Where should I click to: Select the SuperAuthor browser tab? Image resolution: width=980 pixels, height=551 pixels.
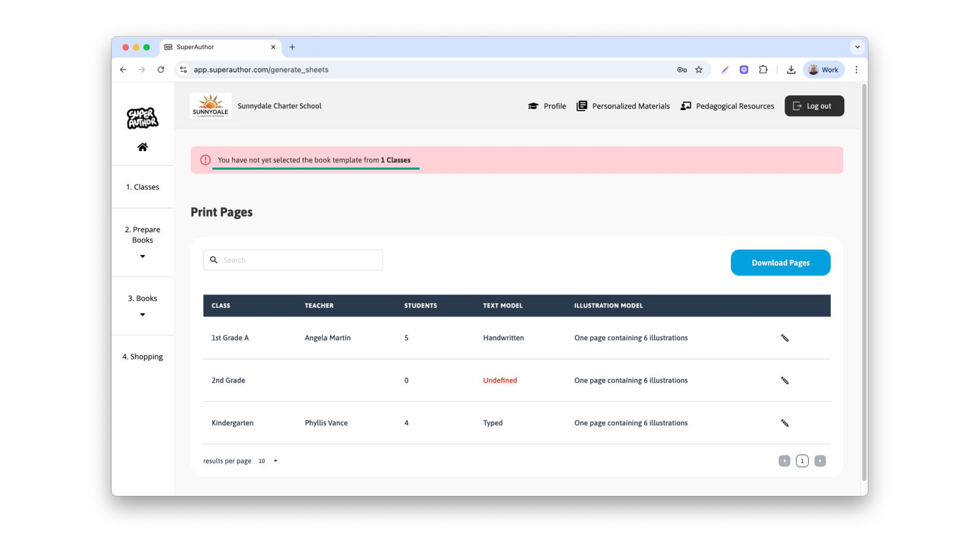[220, 47]
